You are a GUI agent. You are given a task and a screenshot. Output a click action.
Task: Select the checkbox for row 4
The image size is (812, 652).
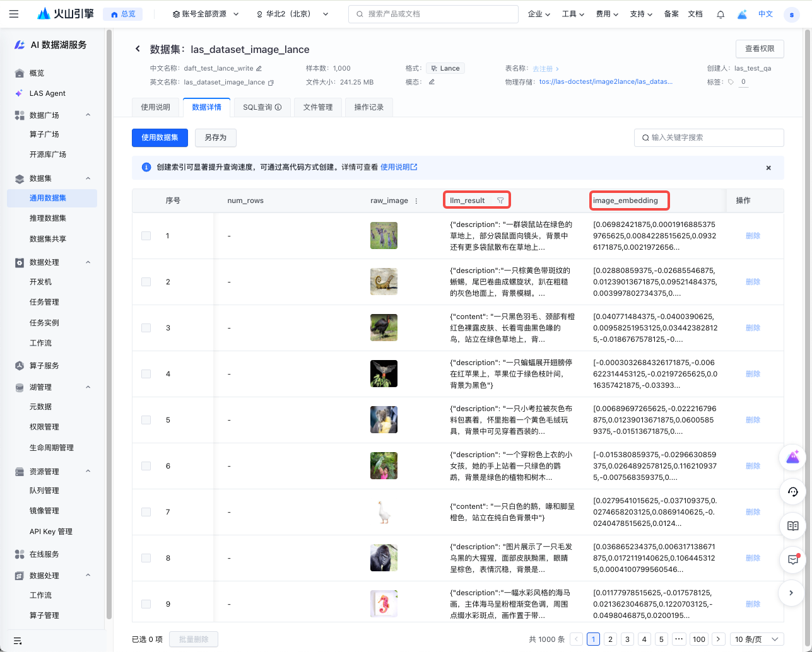coord(146,374)
